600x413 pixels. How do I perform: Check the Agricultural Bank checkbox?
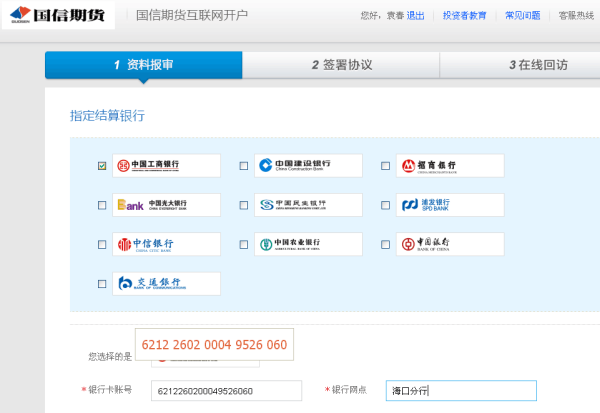coord(244,244)
